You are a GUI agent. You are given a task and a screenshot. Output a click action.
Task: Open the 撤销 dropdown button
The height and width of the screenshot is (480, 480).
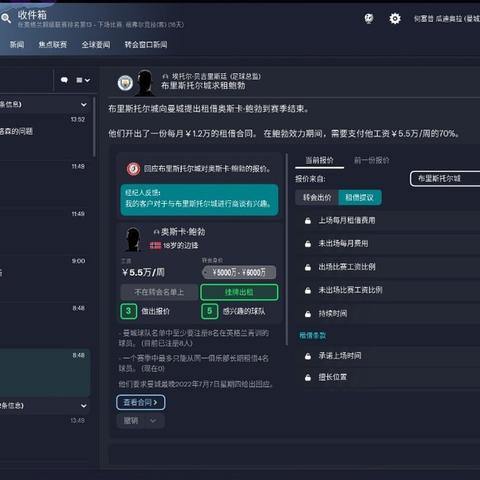tap(141, 421)
